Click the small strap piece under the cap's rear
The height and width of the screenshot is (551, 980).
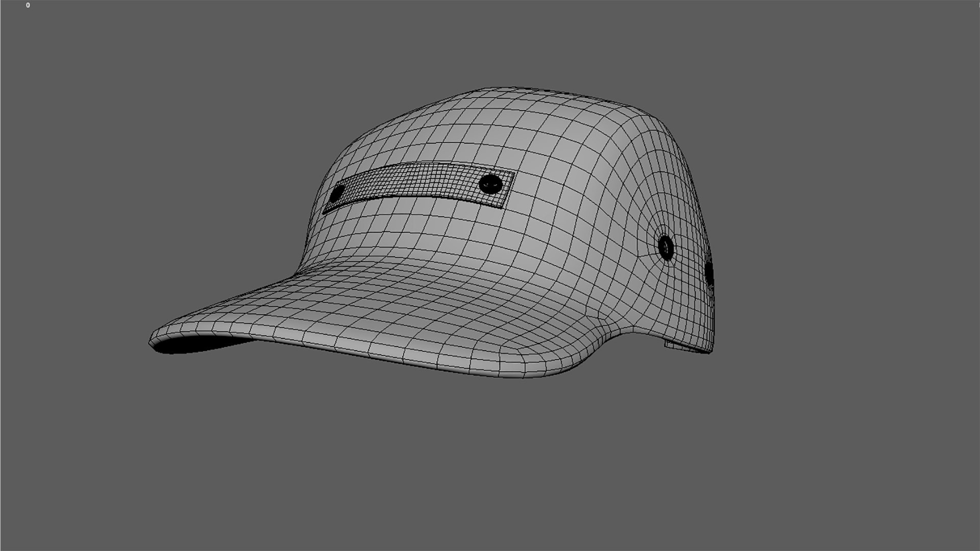click(684, 347)
